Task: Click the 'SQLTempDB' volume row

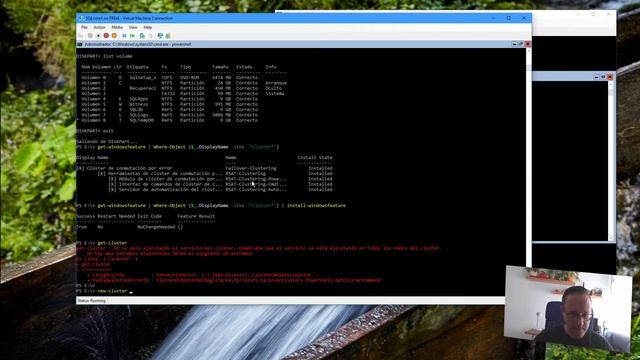Action: tap(169, 120)
